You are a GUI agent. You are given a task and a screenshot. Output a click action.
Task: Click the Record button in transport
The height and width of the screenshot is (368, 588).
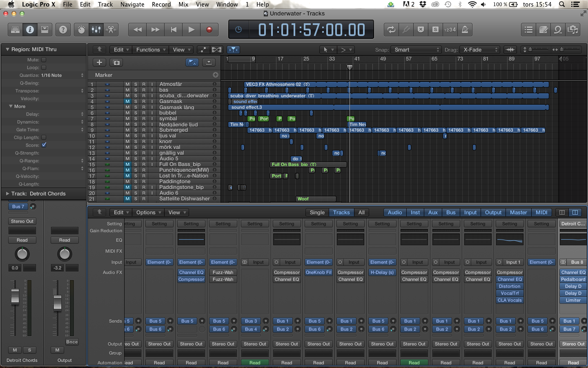[x=209, y=29]
